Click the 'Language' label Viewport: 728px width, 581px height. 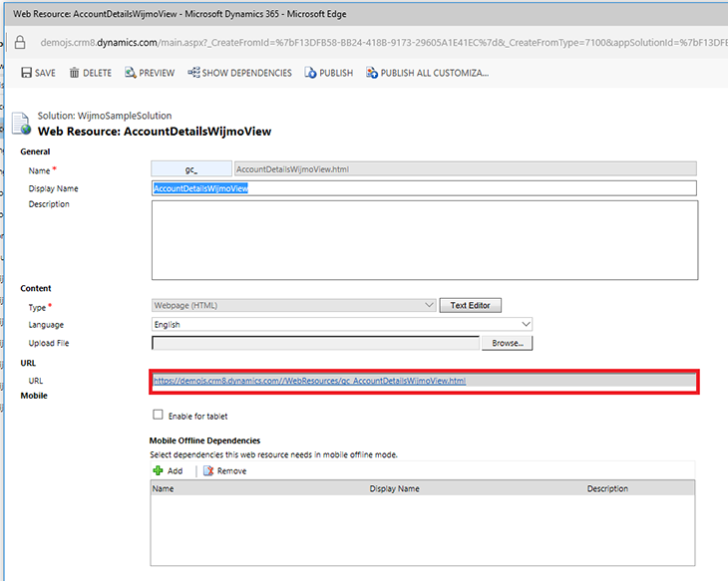pos(46,324)
